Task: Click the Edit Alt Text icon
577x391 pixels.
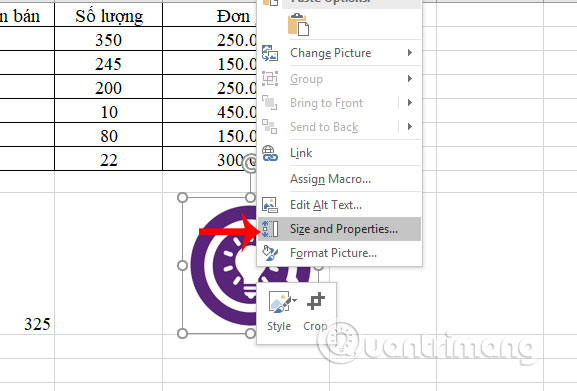Action: [270, 205]
